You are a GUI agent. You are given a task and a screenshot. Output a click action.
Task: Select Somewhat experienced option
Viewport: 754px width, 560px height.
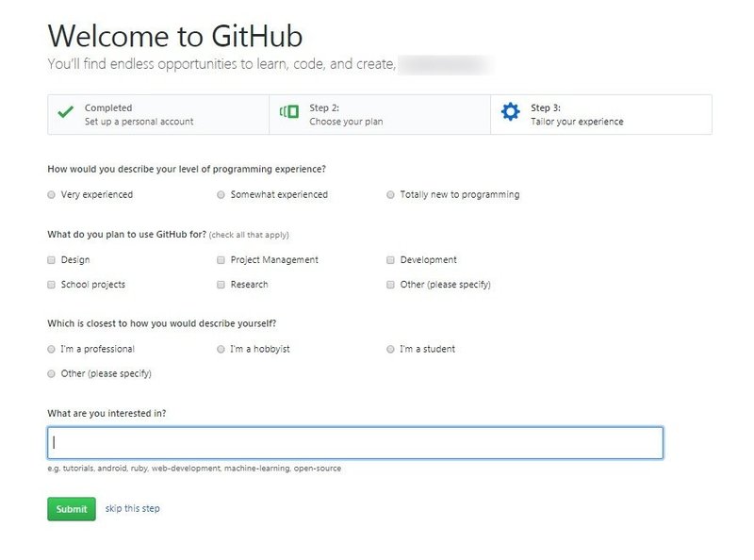point(221,195)
